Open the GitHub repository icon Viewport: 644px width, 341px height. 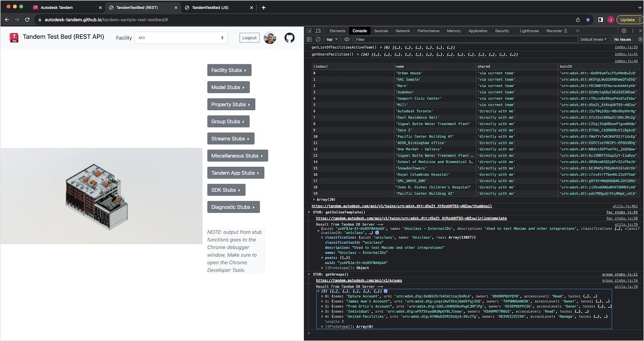coord(289,38)
